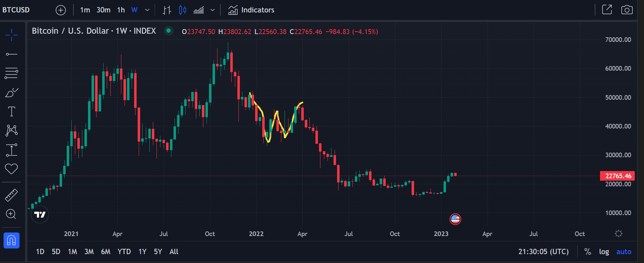Viewport: 644px width, 263px height.
Task: Set date range to 5Y
Action: [158, 252]
